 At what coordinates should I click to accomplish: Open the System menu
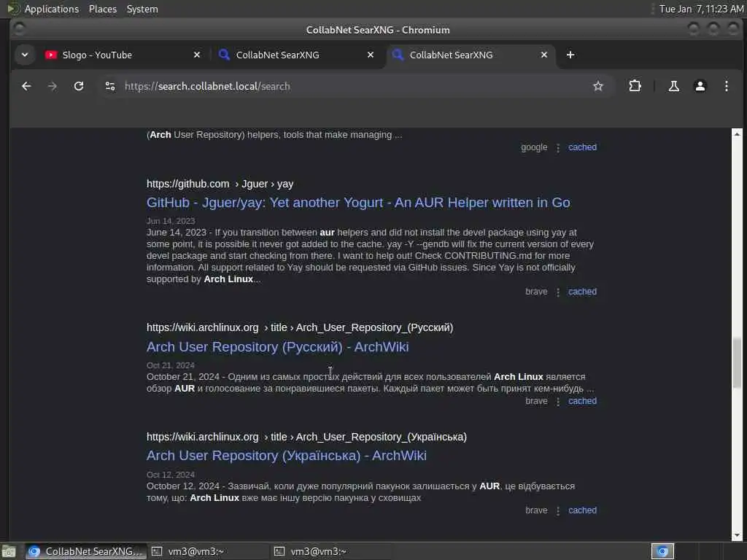coord(142,9)
